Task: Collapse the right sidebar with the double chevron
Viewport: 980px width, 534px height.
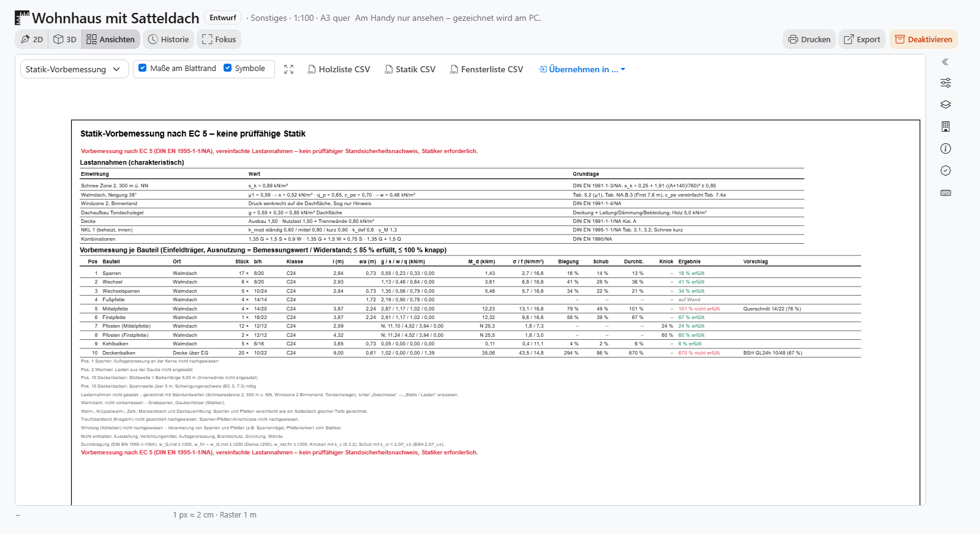Action: coord(945,62)
